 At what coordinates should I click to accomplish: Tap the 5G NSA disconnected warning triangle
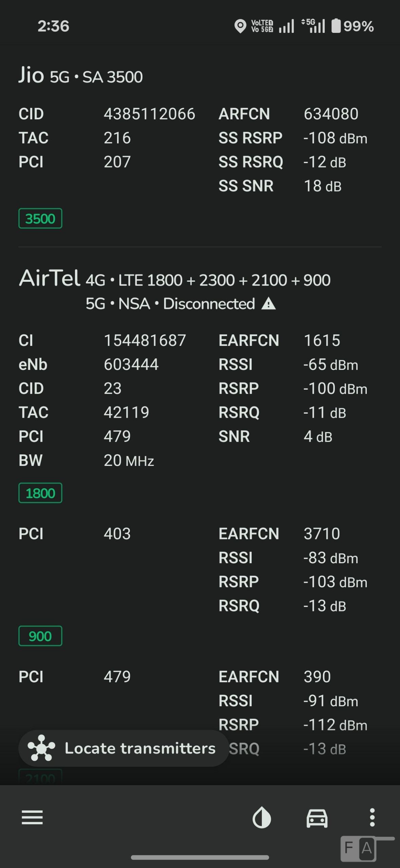[269, 304]
